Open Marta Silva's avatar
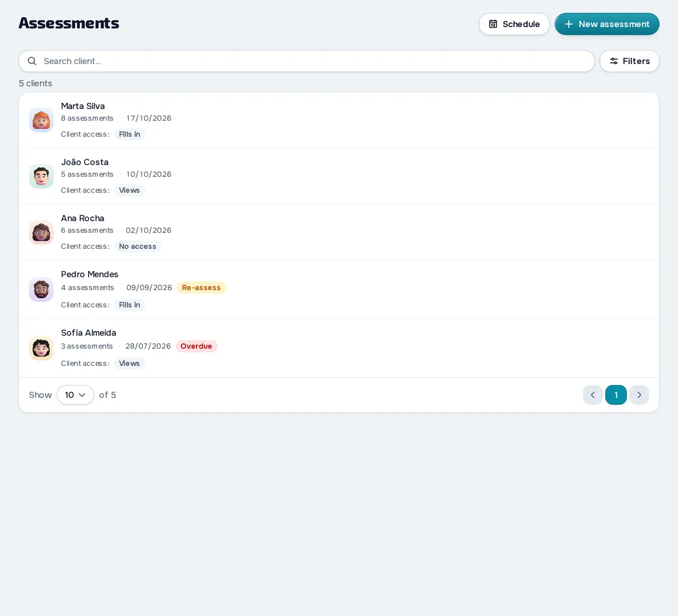Viewport: 678px width, 616px height. (x=41, y=120)
